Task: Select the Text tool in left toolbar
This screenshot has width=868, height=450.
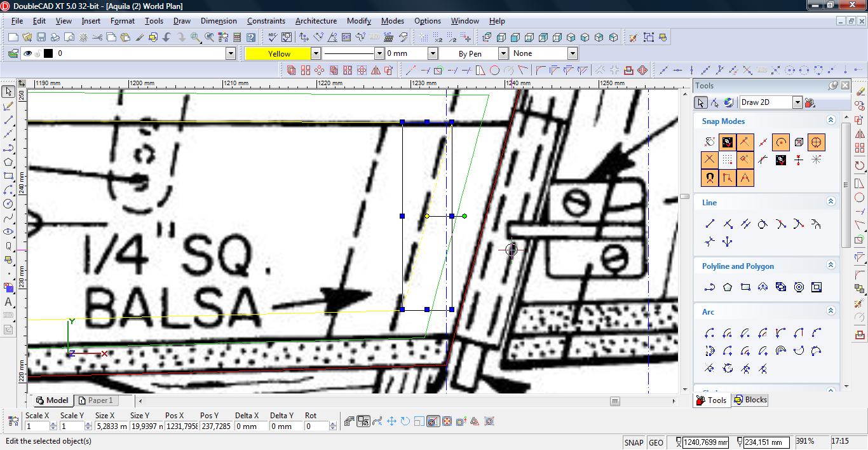Action: pos(8,302)
